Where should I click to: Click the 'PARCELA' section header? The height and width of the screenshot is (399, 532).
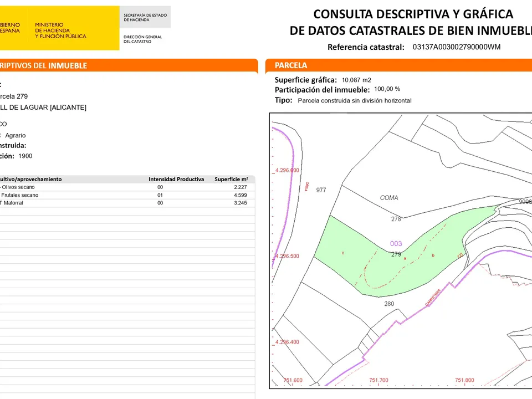click(x=291, y=65)
